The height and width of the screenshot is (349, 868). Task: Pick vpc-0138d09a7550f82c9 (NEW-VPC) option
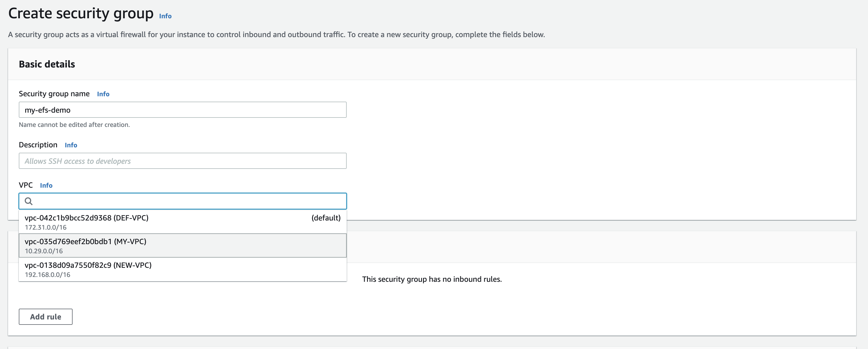point(183,269)
